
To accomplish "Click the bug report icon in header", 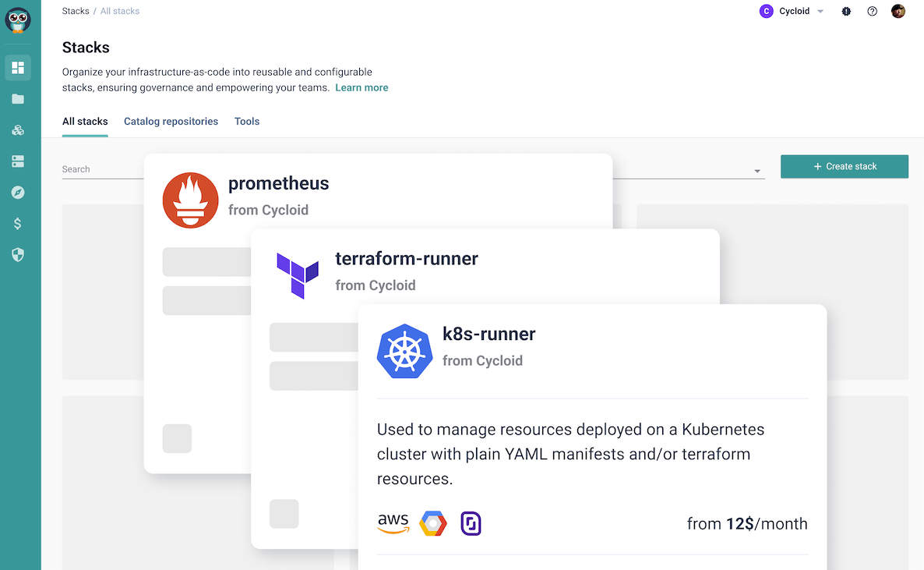I will (x=846, y=11).
